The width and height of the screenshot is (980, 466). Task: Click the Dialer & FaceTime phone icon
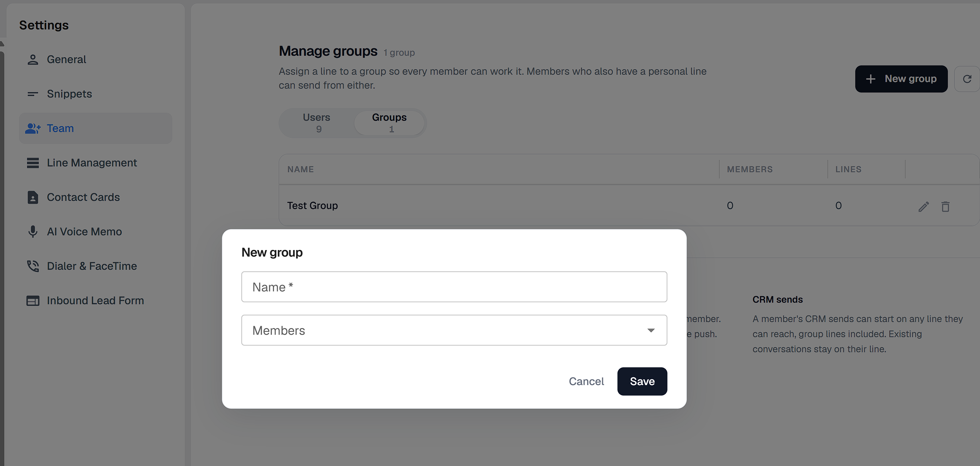point(33,266)
